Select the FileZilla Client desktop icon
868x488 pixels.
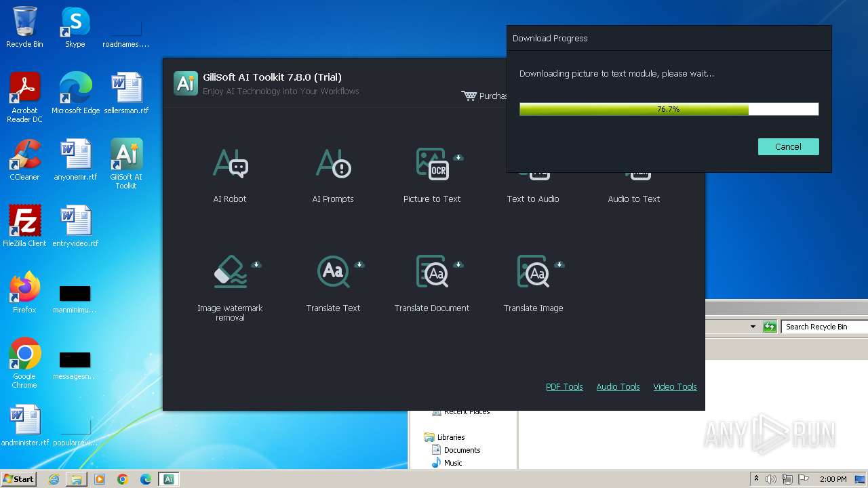[x=24, y=226]
